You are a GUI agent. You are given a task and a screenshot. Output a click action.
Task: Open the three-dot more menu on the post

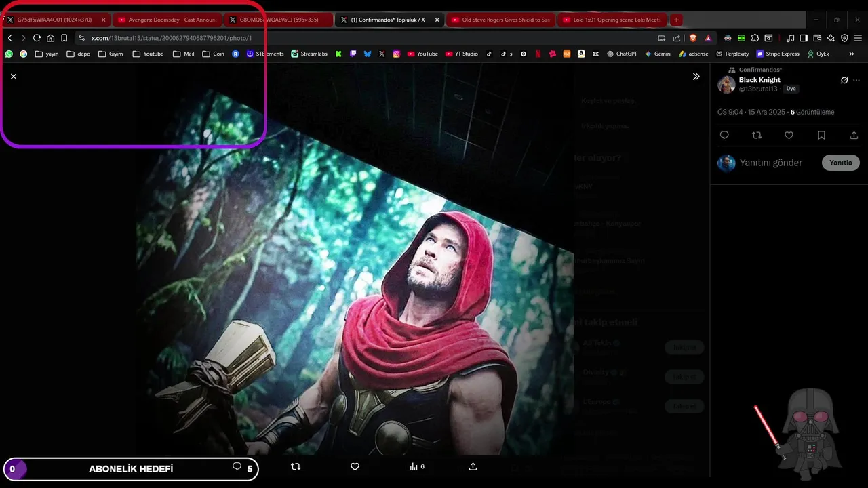[x=856, y=80]
